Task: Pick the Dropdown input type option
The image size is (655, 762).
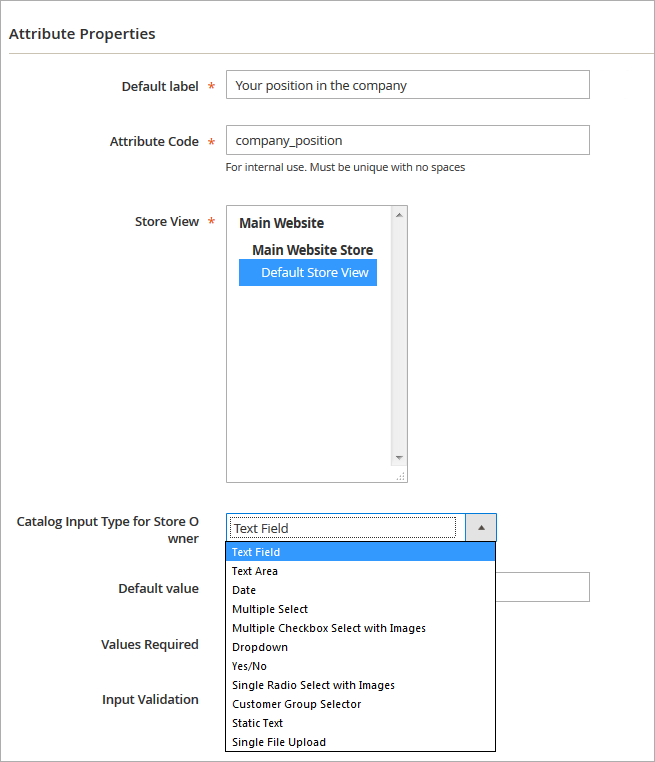Action: 260,647
